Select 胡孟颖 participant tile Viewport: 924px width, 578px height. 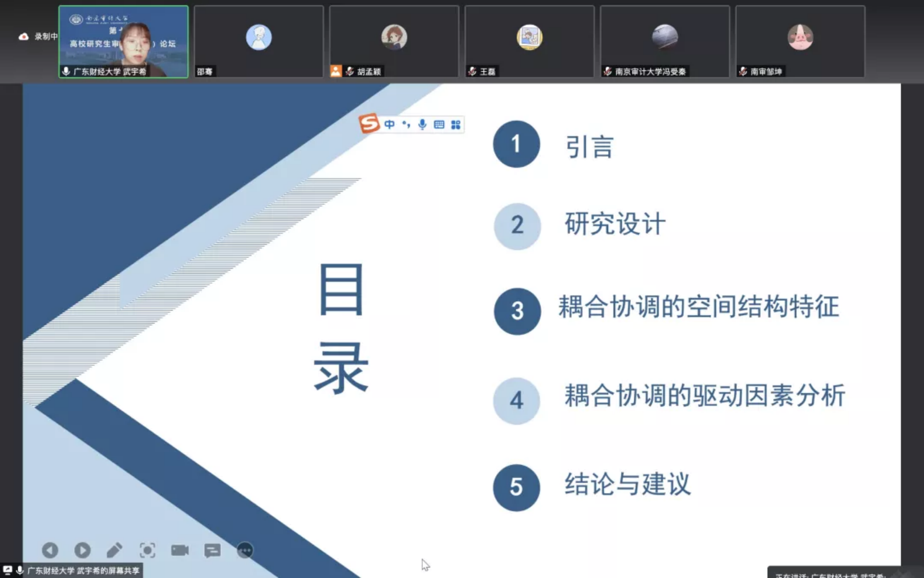pos(394,42)
